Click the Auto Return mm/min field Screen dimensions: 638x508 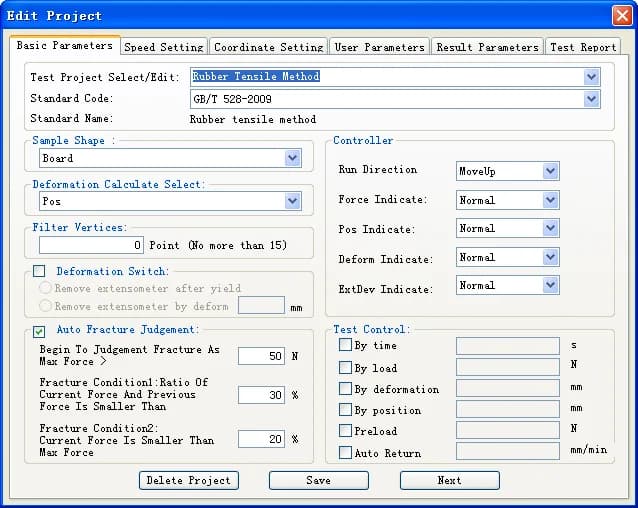point(508,451)
